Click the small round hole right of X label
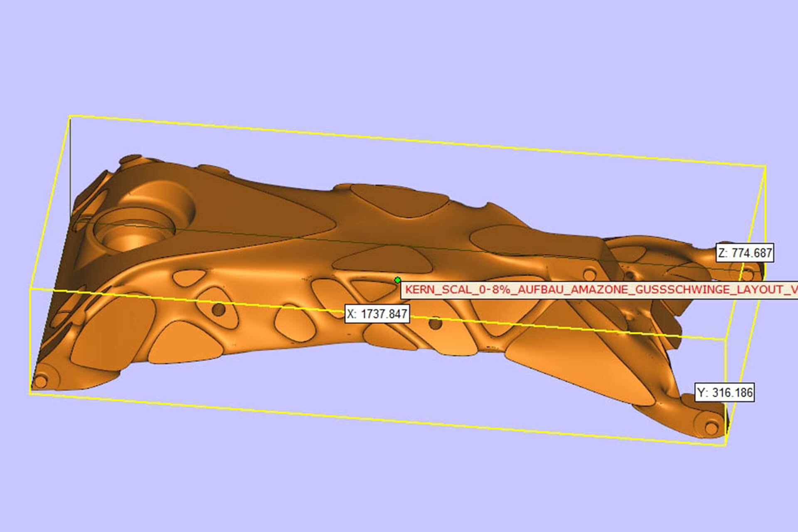This screenshot has height=532, width=798. pyautogui.click(x=435, y=323)
